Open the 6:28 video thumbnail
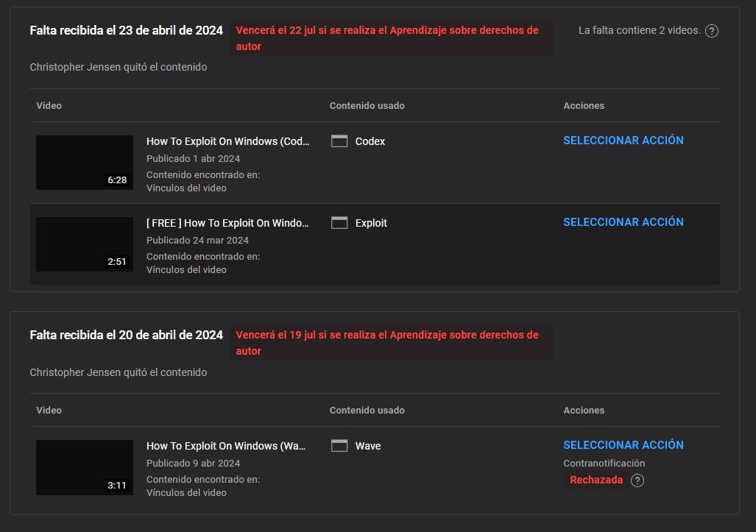Screen dimensions: 756x532 click(85, 163)
